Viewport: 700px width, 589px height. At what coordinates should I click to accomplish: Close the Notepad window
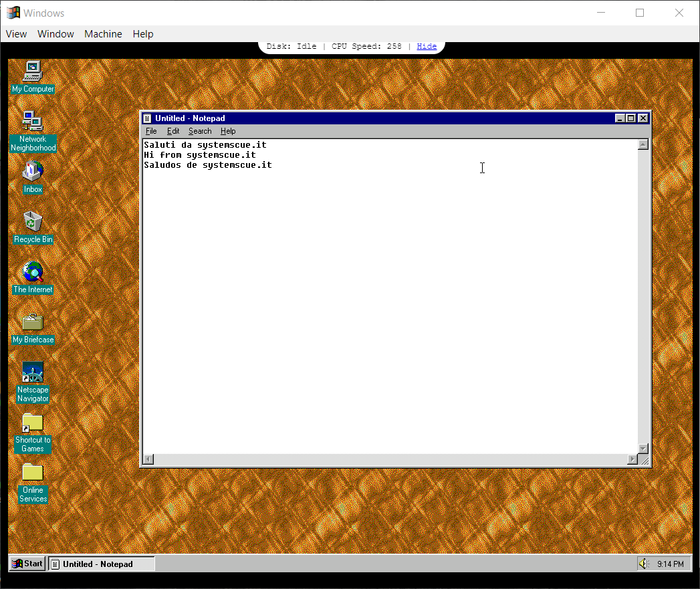tap(643, 118)
